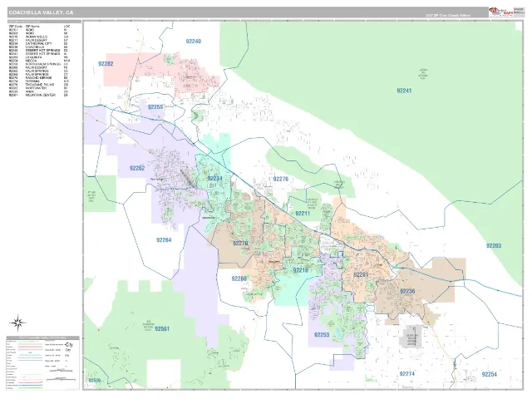Select ZIP label 92236 on the map
Image resolution: width=532 pixels, height=399 pixels.
407,291
